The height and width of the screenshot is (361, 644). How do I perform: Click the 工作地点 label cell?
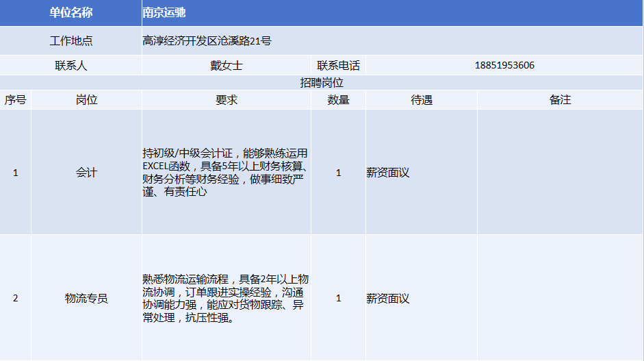point(70,41)
